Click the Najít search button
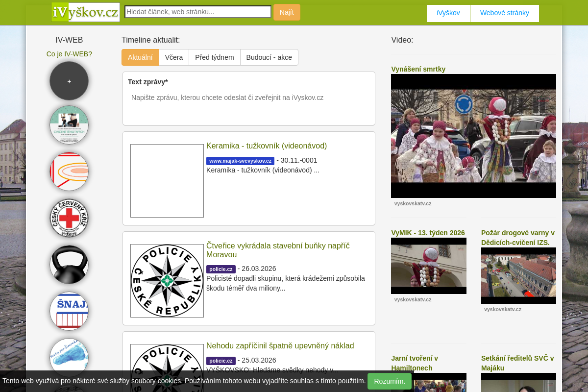 point(287,12)
